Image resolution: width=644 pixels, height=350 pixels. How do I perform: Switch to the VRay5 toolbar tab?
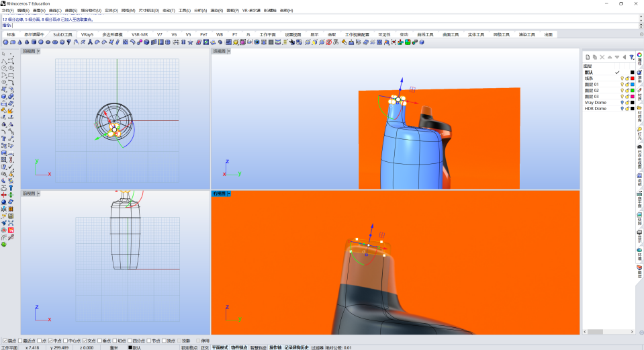pyautogui.click(x=87, y=34)
